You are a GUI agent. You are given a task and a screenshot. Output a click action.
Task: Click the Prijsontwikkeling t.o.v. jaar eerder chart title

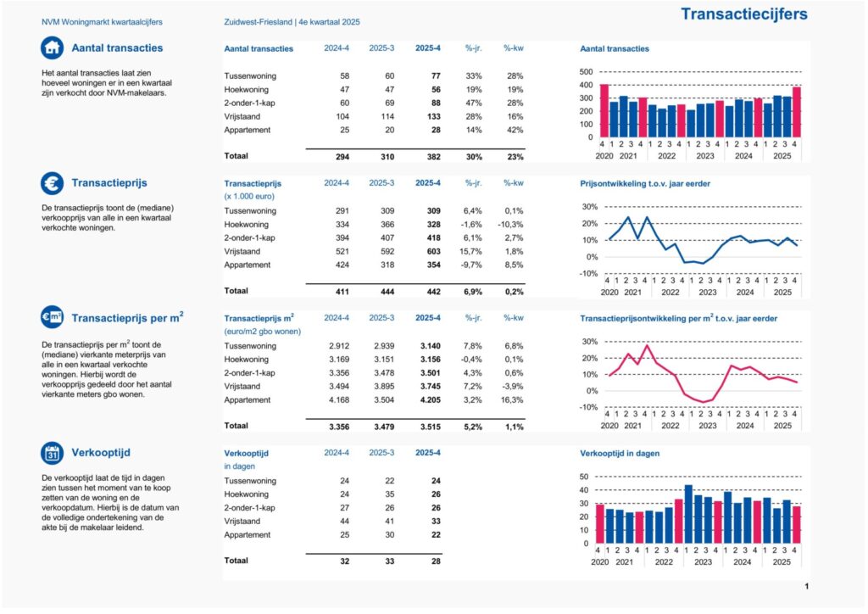click(644, 183)
